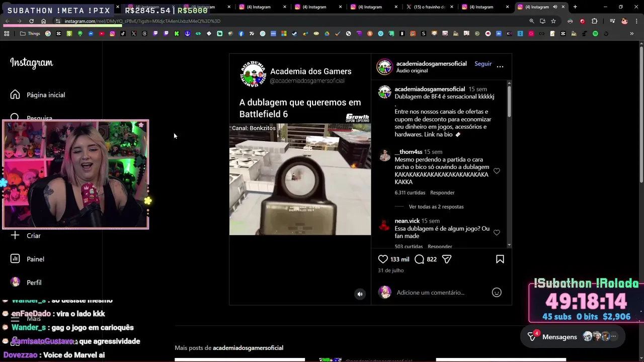
Task: Like the reel with heart icon
Action: [x=383, y=259]
